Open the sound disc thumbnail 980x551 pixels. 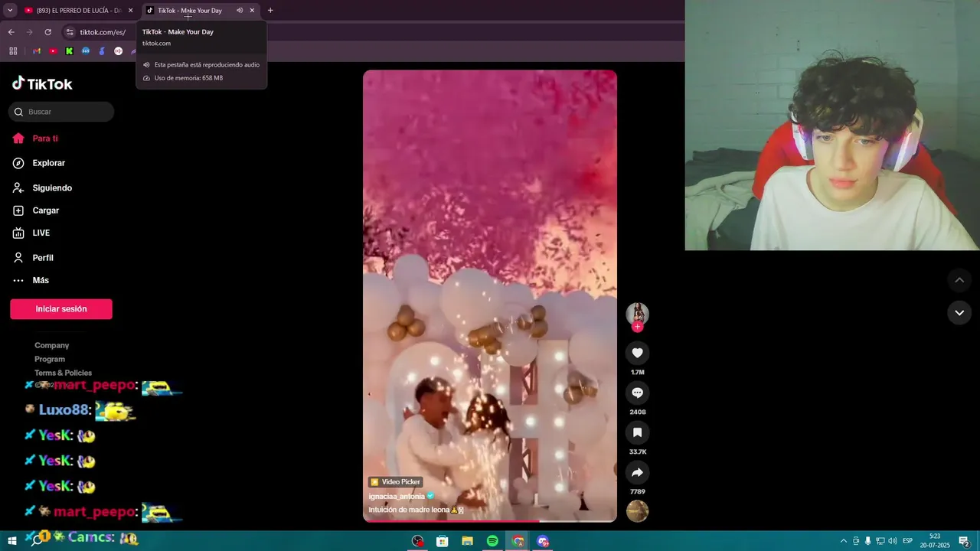pos(637,511)
